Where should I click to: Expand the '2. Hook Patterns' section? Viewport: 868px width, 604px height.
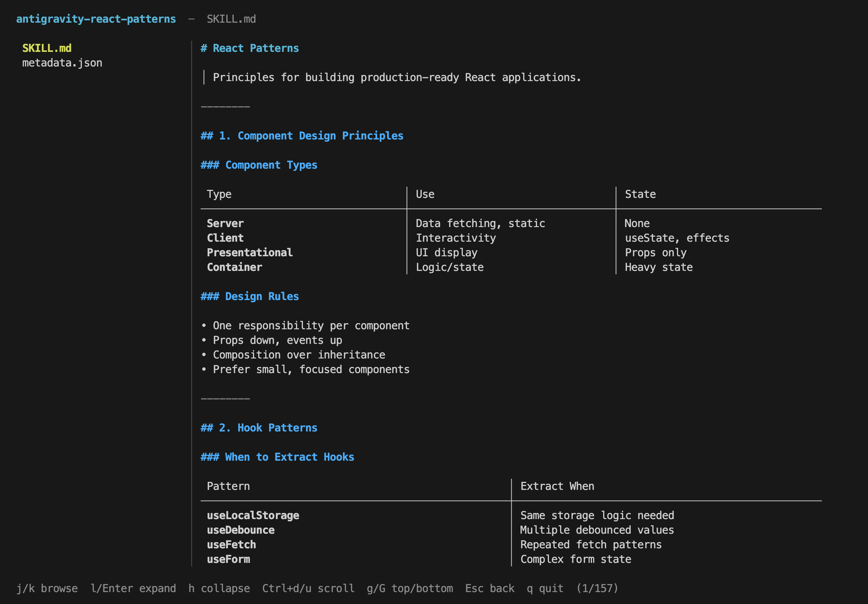259,427
